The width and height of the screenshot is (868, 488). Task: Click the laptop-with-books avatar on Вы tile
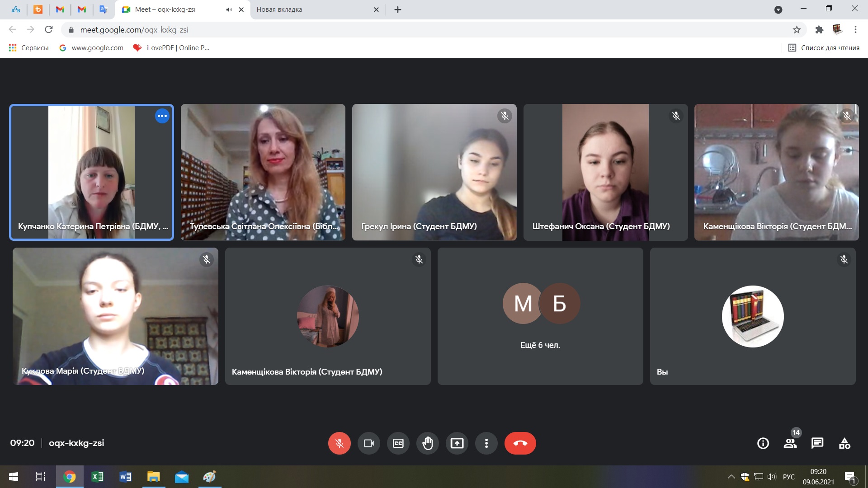753,316
